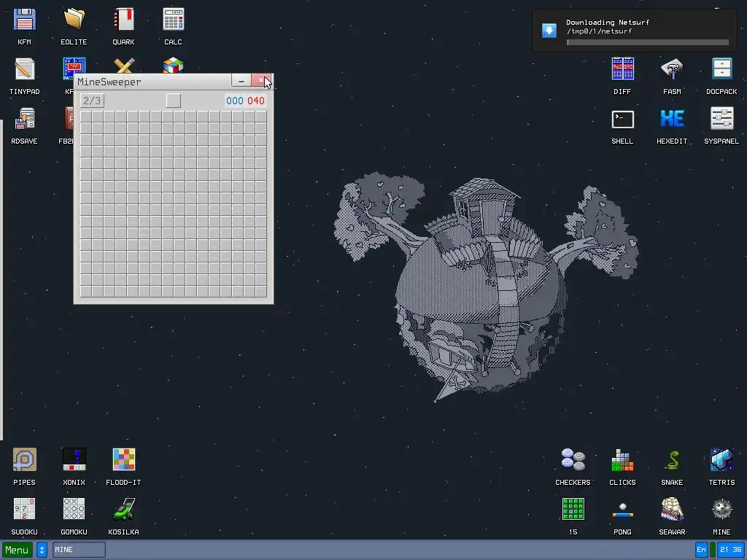The height and width of the screenshot is (560, 747).
Task: Click the Netsurf download arrow icon
Action: click(x=549, y=31)
